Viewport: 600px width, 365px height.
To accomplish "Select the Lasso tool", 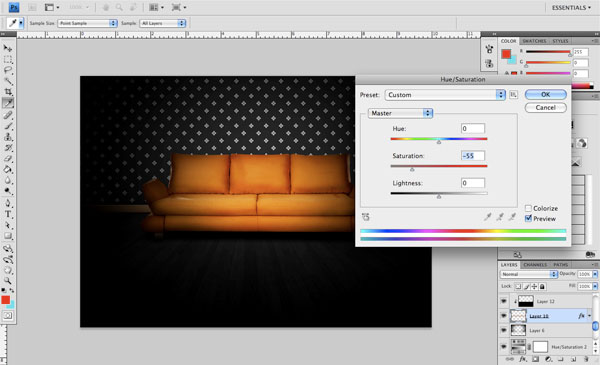I will pyautogui.click(x=8, y=70).
